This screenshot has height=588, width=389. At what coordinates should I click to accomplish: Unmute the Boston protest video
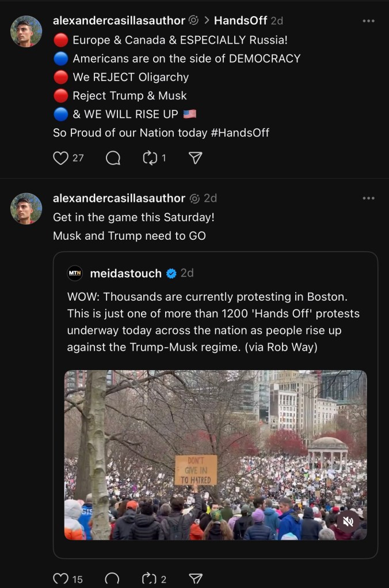[348, 521]
